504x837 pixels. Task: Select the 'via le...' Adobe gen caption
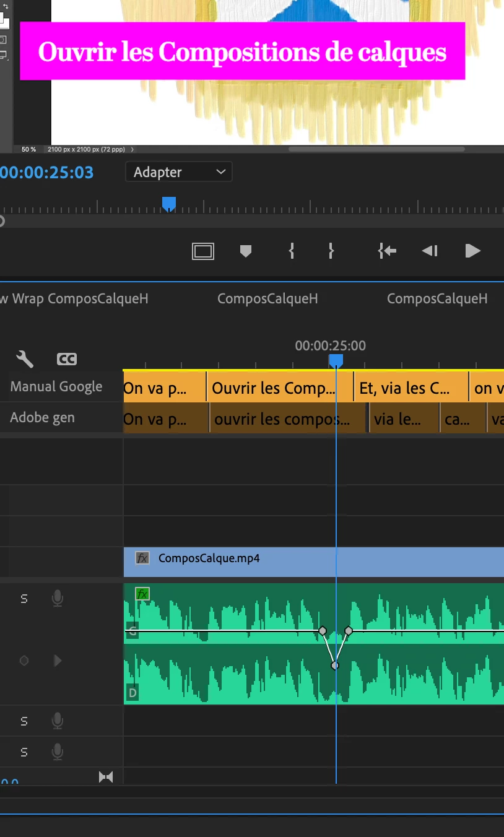click(404, 418)
